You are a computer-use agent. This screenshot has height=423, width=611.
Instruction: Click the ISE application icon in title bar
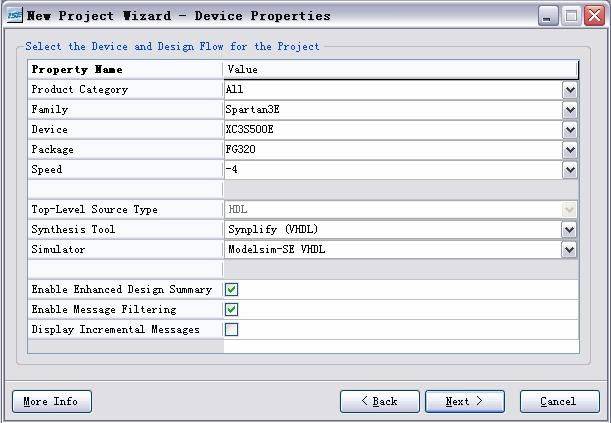[15, 16]
